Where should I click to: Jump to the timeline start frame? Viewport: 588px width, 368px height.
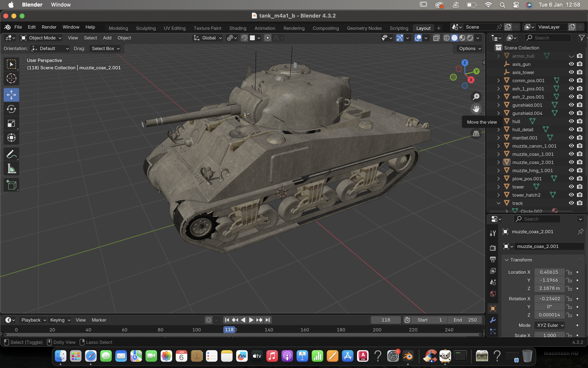coord(227,320)
